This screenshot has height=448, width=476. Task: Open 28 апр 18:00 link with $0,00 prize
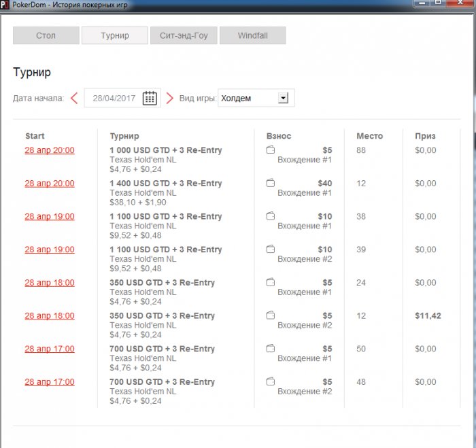(x=50, y=283)
